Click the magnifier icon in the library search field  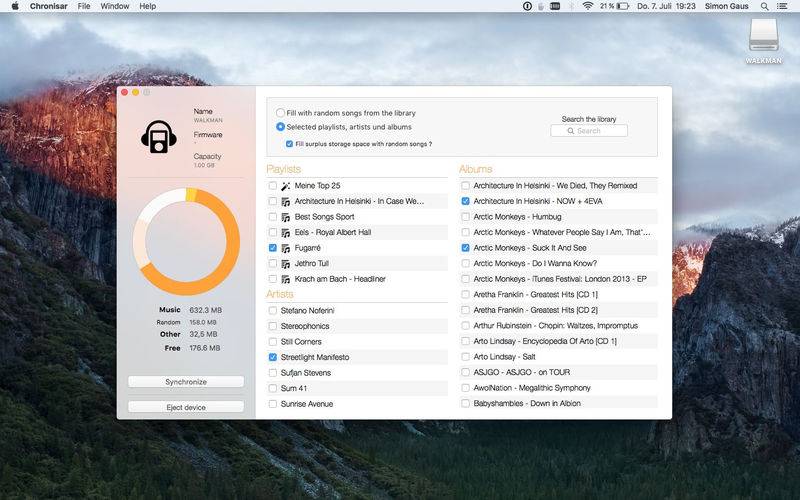coord(571,131)
